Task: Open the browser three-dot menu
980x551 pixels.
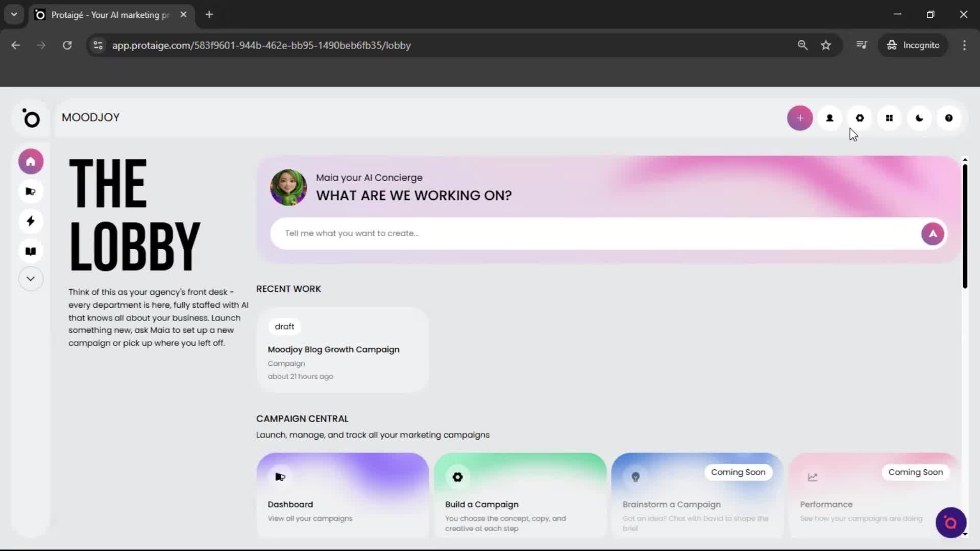Action: [965, 45]
